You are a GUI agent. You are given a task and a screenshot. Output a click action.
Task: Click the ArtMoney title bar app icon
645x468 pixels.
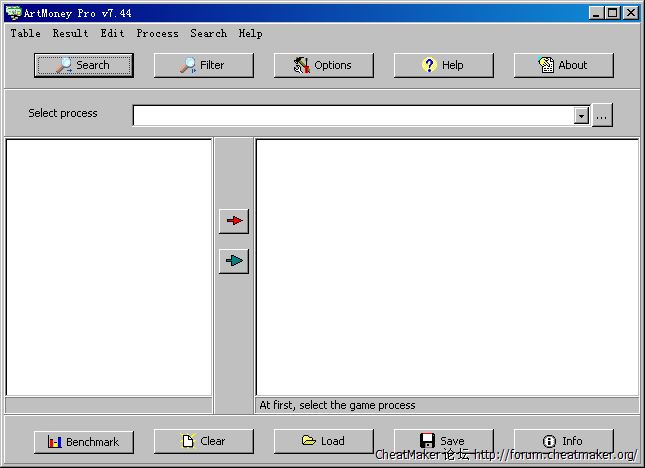click(12, 13)
